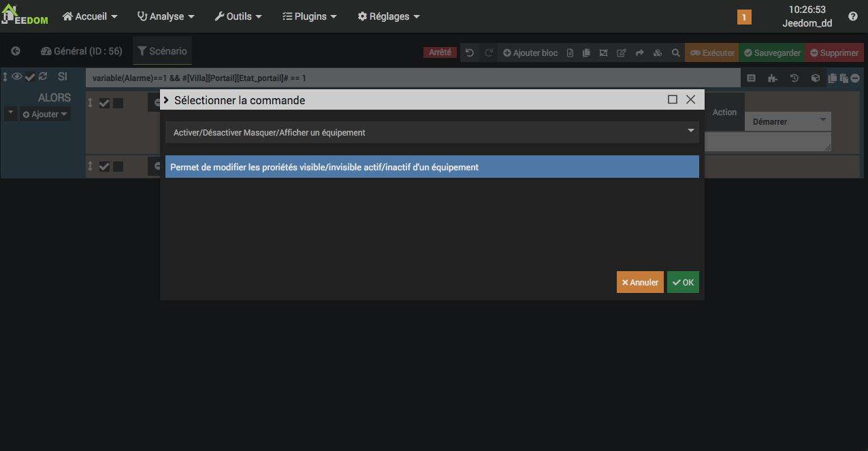The width and height of the screenshot is (868, 451).
Task: Click the search magnifier icon in toolbar
Action: (675, 52)
